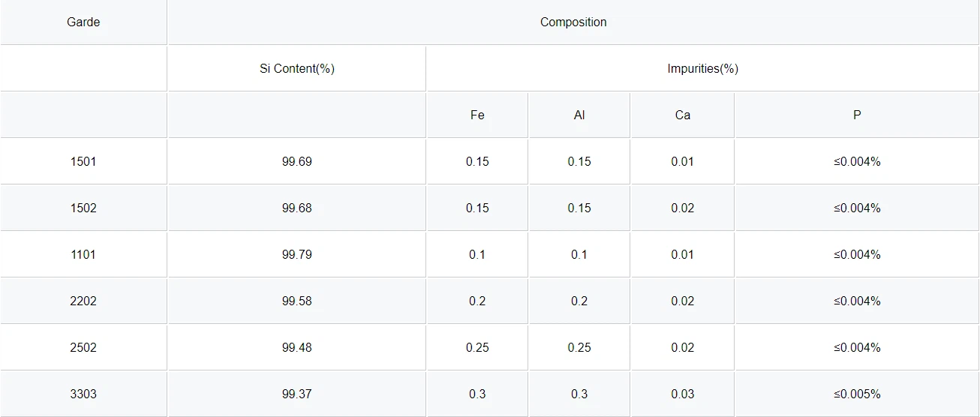The width and height of the screenshot is (980, 417).
Task: Click the "P" column header
Action: click(857, 115)
